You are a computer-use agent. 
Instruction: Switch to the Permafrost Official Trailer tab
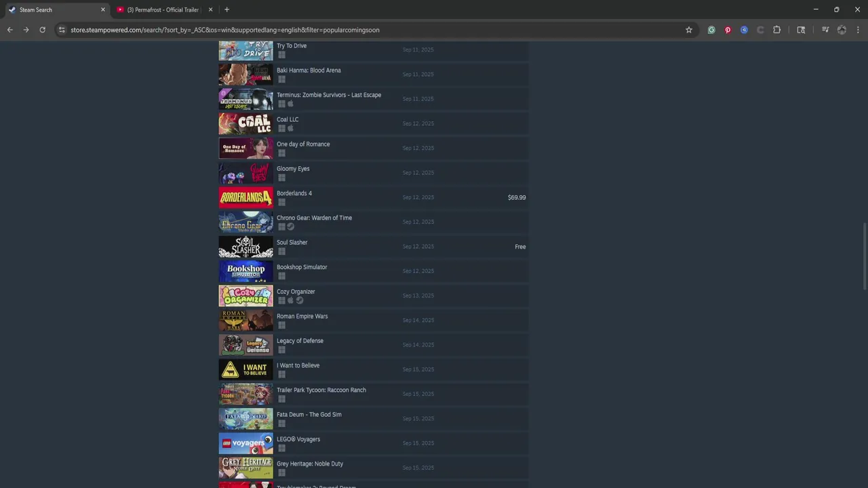[163, 9]
